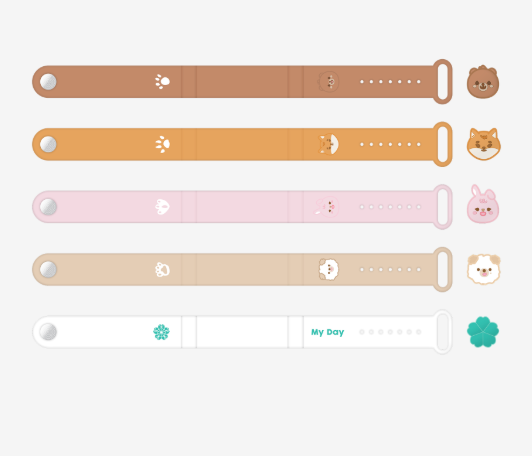The height and width of the screenshot is (456, 532).
Task: Click the paw outline on beige strap
Action: [x=163, y=269]
